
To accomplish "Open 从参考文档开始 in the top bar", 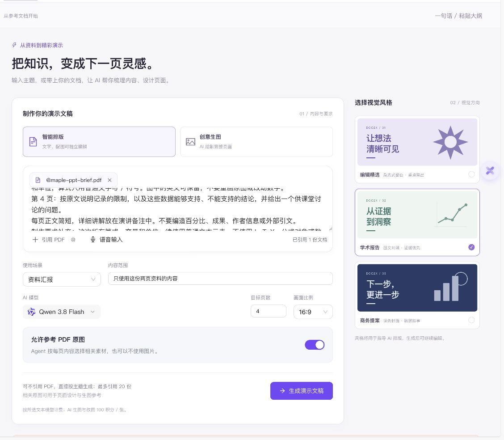I will (x=21, y=16).
